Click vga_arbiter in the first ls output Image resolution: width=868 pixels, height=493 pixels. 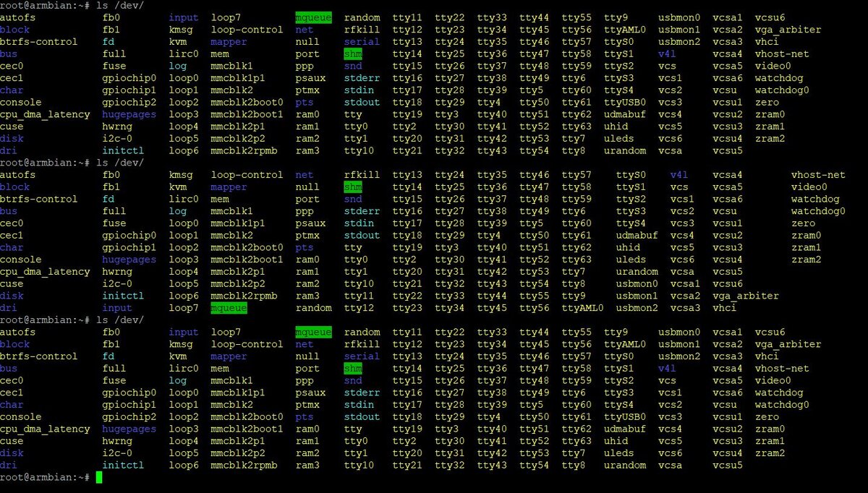point(788,30)
